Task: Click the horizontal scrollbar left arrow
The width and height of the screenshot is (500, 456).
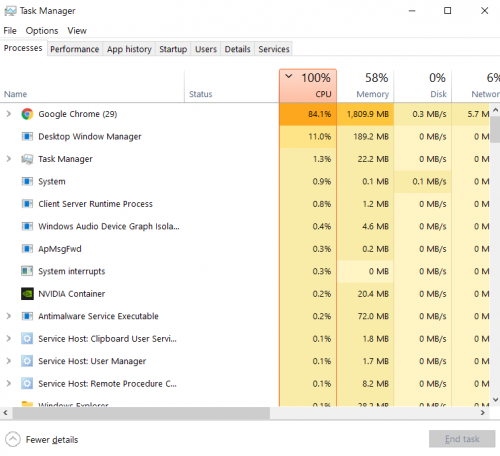Action: pos(5,413)
